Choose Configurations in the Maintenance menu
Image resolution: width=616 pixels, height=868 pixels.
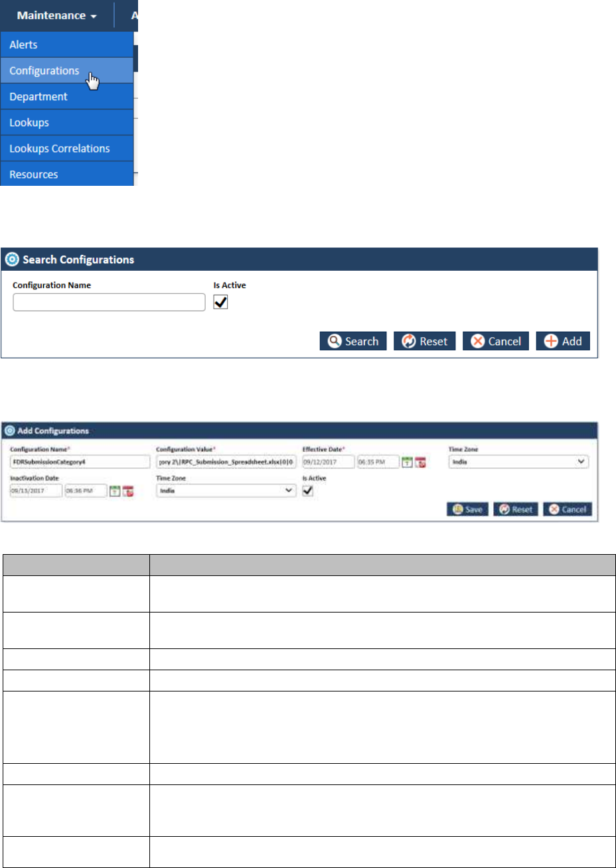66,71
